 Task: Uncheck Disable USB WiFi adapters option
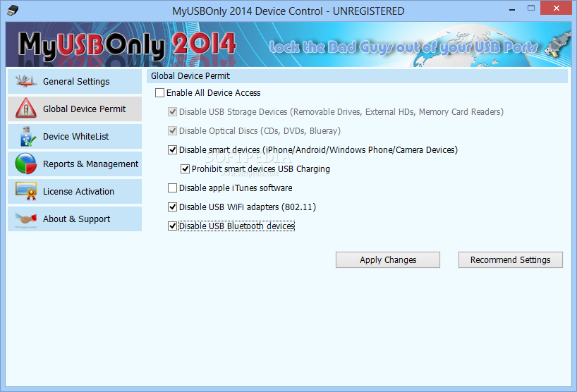coord(172,207)
